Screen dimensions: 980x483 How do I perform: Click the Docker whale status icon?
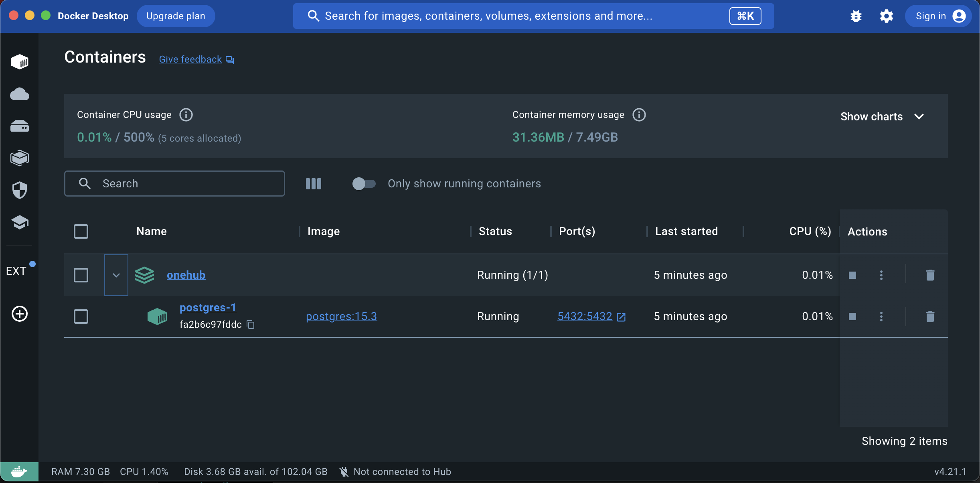[x=19, y=472]
